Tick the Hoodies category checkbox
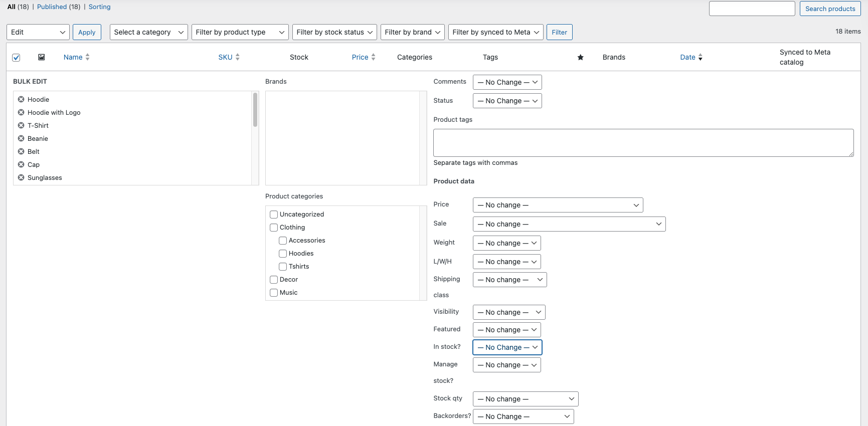This screenshot has height=426, width=868. click(x=283, y=254)
